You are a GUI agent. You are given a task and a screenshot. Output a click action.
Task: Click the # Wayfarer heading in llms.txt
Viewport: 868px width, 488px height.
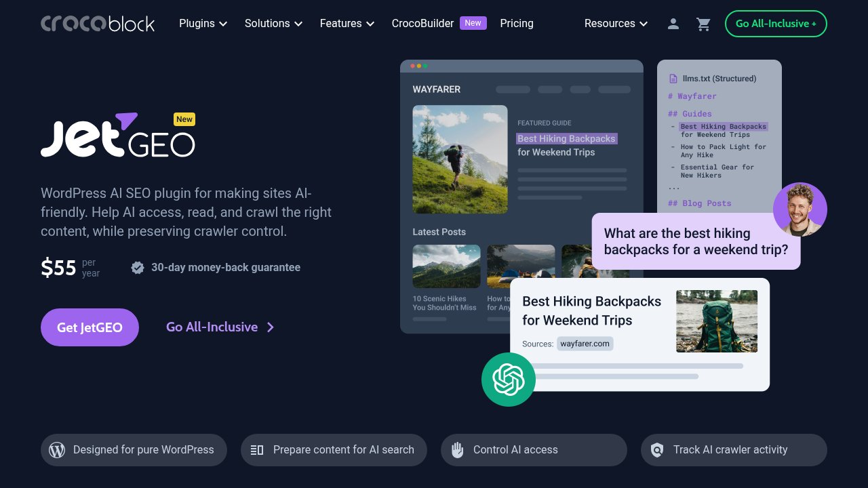(692, 96)
